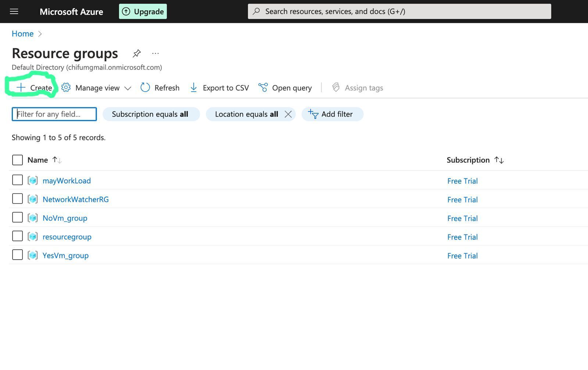Click the Name column header
Viewport: 588px width, 370px height.
point(37,160)
